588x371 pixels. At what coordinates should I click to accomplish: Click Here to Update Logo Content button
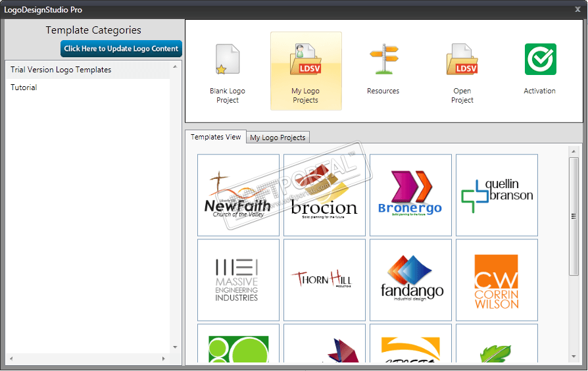point(121,49)
